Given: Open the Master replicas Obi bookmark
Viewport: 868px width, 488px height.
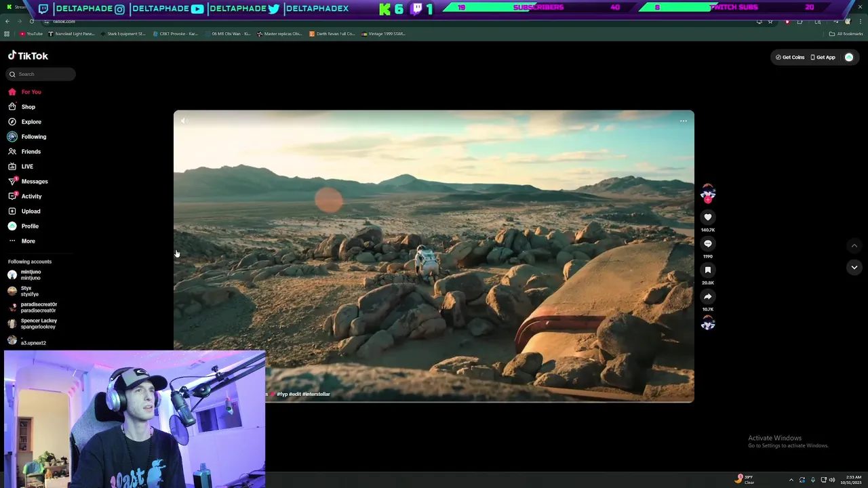Looking at the screenshot, I should click(x=279, y=34).
